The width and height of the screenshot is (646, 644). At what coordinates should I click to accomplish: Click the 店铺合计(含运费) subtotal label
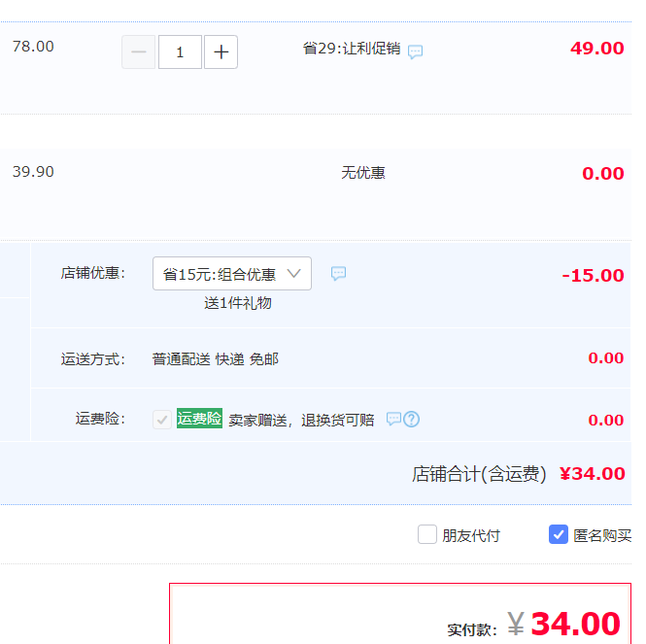(479, 474)
